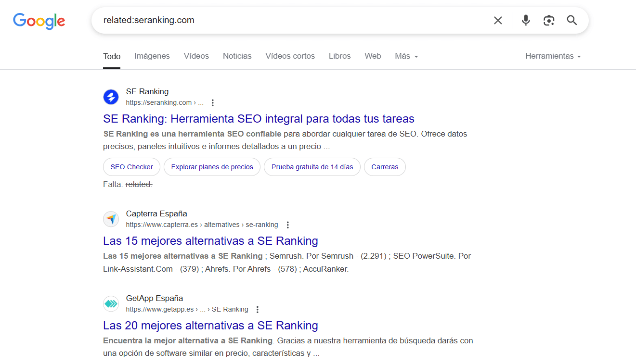Screen dimensions: 636x364
Task: Click the Google logo
Action: (x=39, y=21)
